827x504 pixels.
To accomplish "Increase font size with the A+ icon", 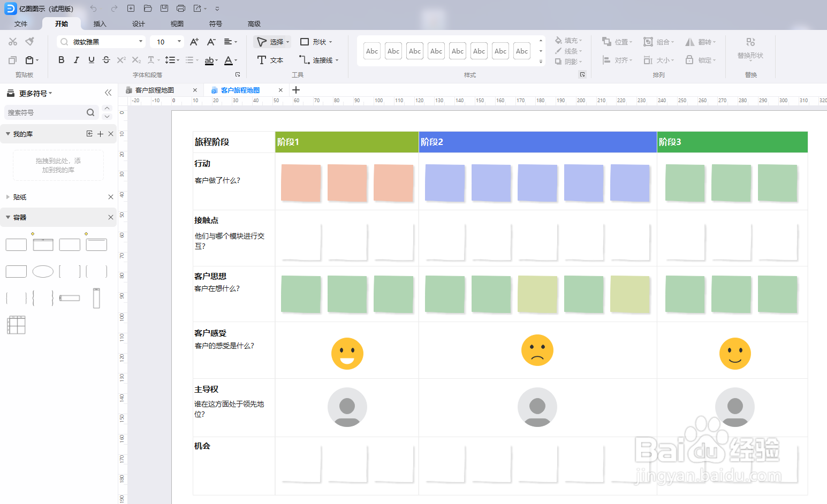I will (x=194, y=42).
